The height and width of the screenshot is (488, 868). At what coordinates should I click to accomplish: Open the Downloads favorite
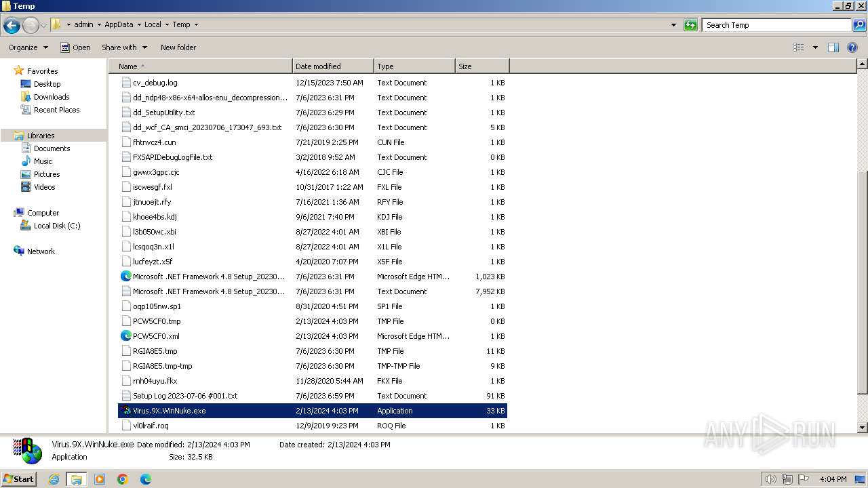point(52,97)
